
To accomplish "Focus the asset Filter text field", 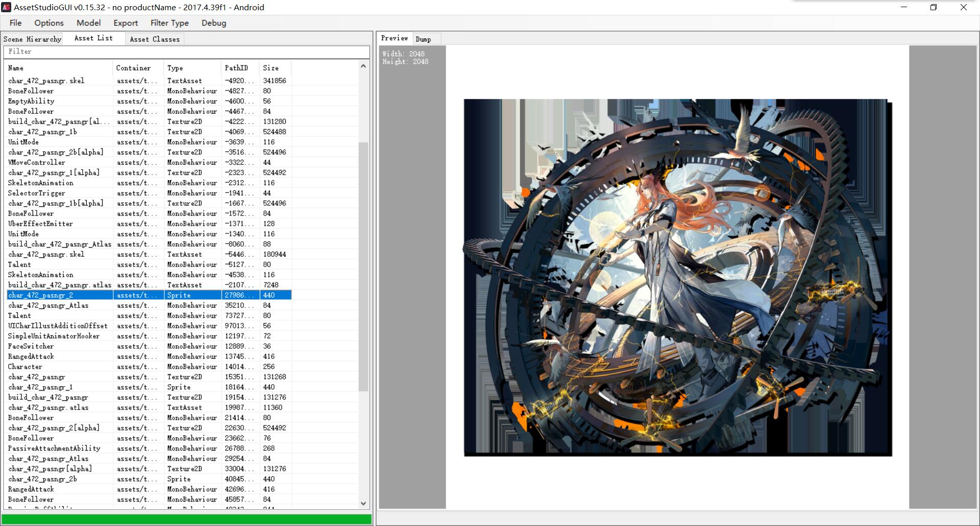I will pyautogui.click(x=186, y=52).
